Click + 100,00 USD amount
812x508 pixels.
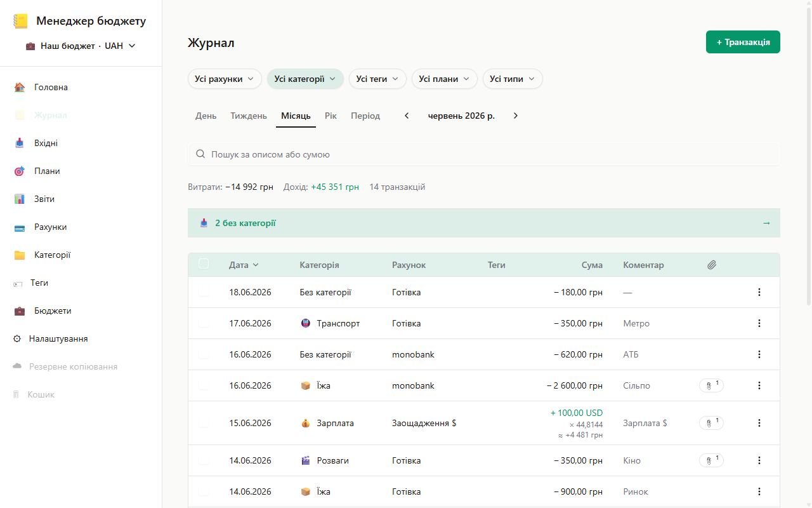coord(577,413)
